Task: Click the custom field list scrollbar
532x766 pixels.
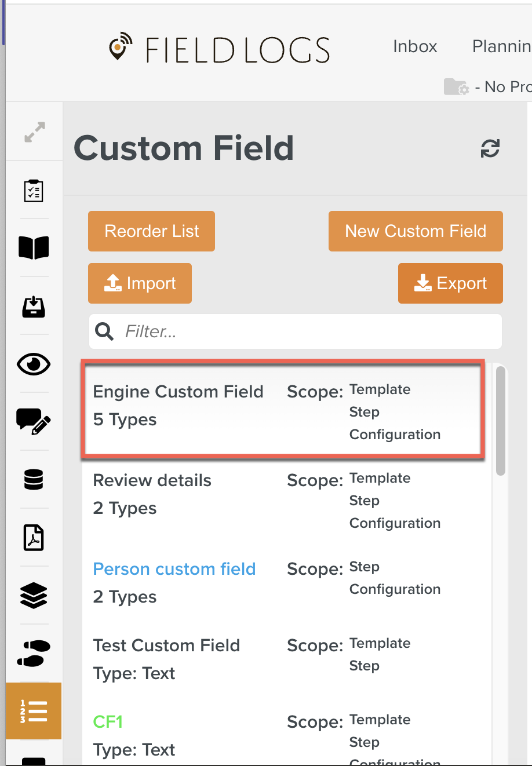Action: (501, 421)
